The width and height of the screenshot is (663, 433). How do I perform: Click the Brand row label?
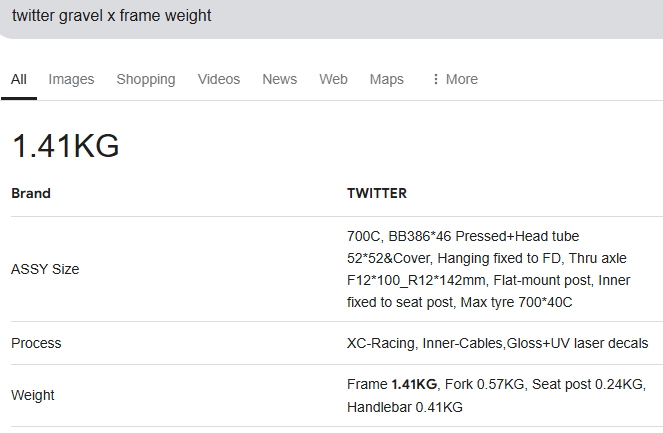click(31, 193)
